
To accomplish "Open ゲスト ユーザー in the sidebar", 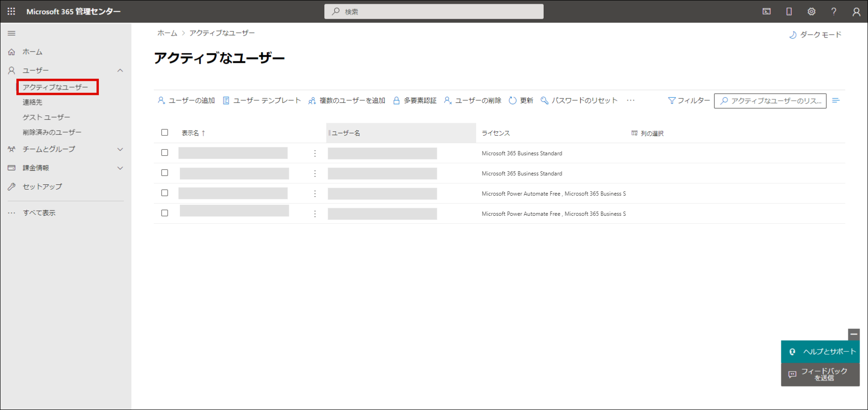I will coord(46,117).
